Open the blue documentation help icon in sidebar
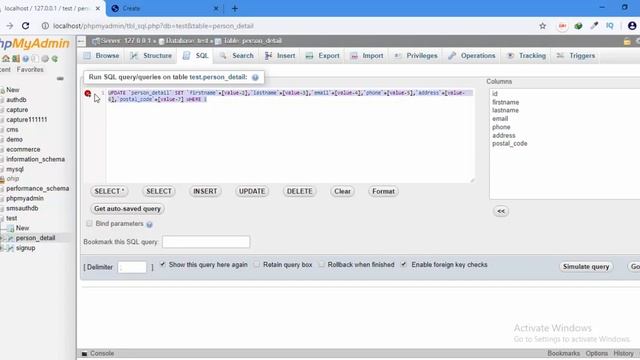 (x=26, y=59)
